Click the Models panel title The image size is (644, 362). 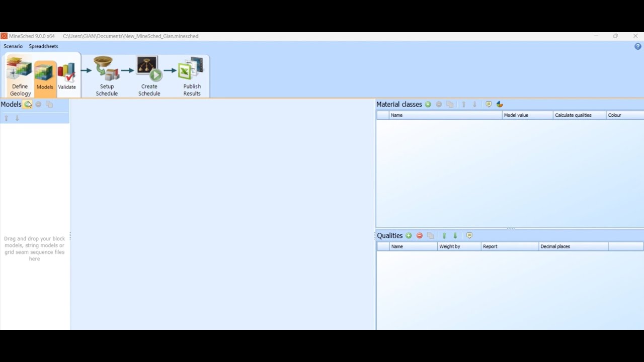(x=11, y=104)
